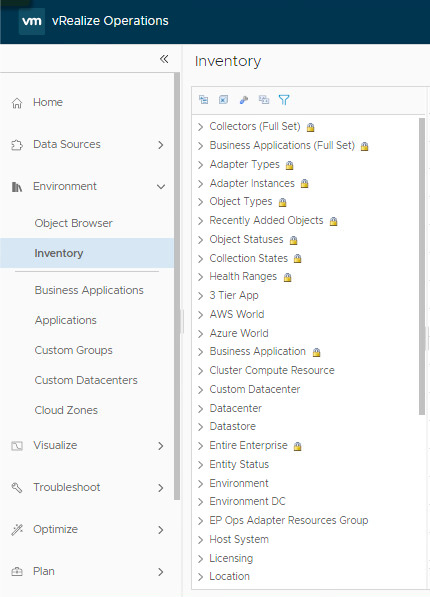Click the delete (x) toolbar icon
Viewport: 430px width, 597px height.
point(223,100)
